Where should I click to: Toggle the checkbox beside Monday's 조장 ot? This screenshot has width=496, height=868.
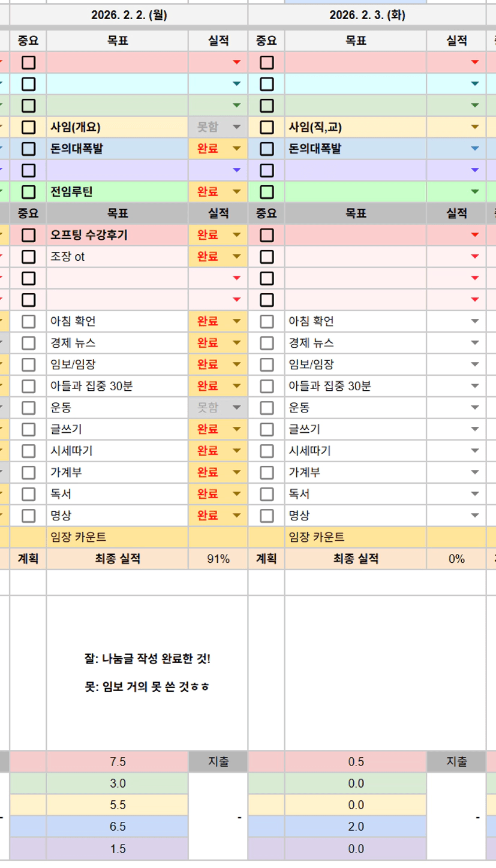[28, 257]
